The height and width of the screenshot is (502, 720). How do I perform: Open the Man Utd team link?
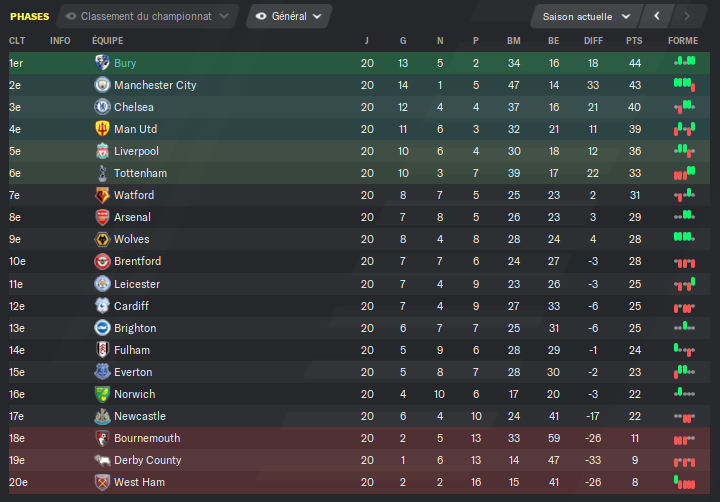pyautogui.click(x=135, y=129)
